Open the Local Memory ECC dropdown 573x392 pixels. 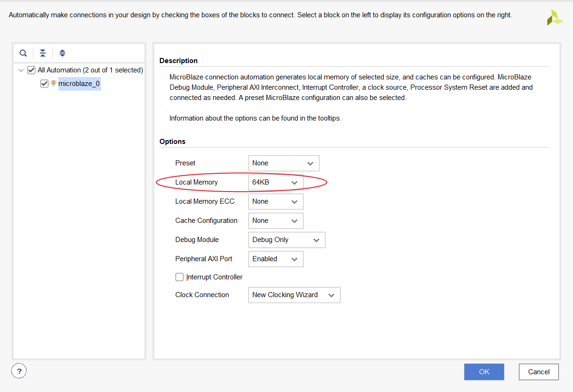coord(276,201)
